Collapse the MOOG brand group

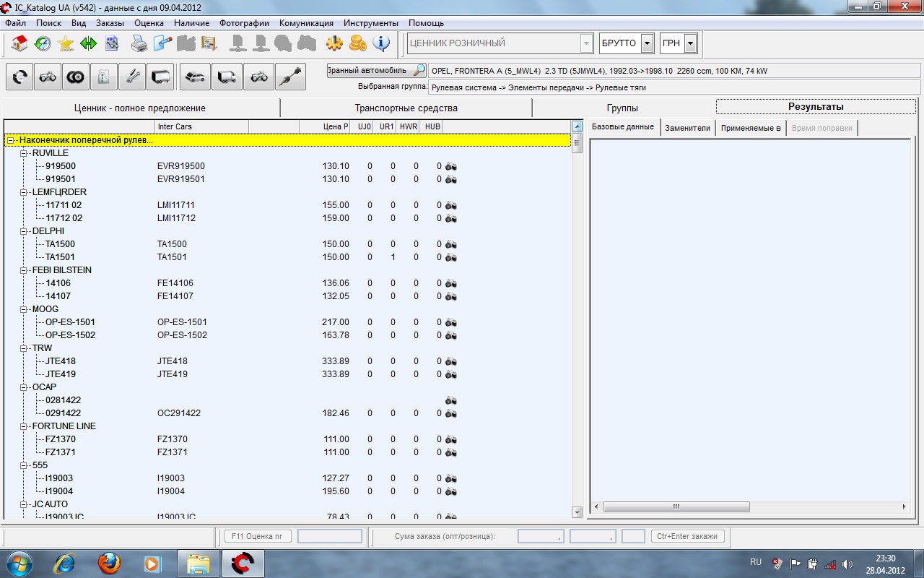(24, 309)
